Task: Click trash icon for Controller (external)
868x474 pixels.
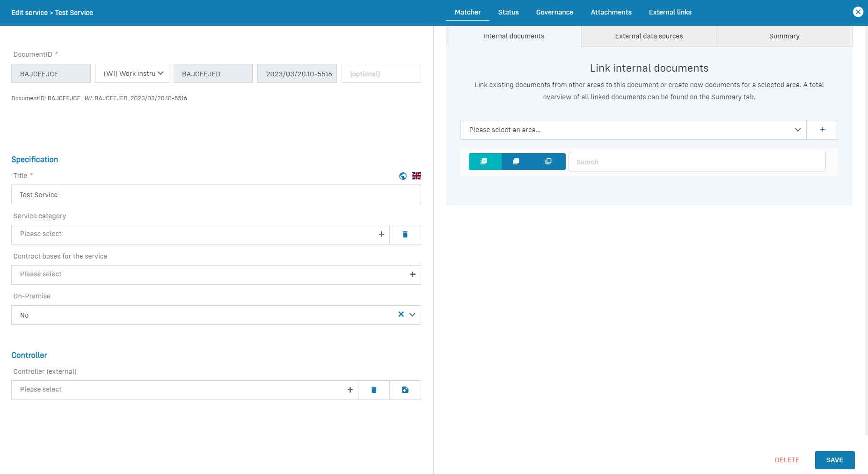Action: coord(373,390)
